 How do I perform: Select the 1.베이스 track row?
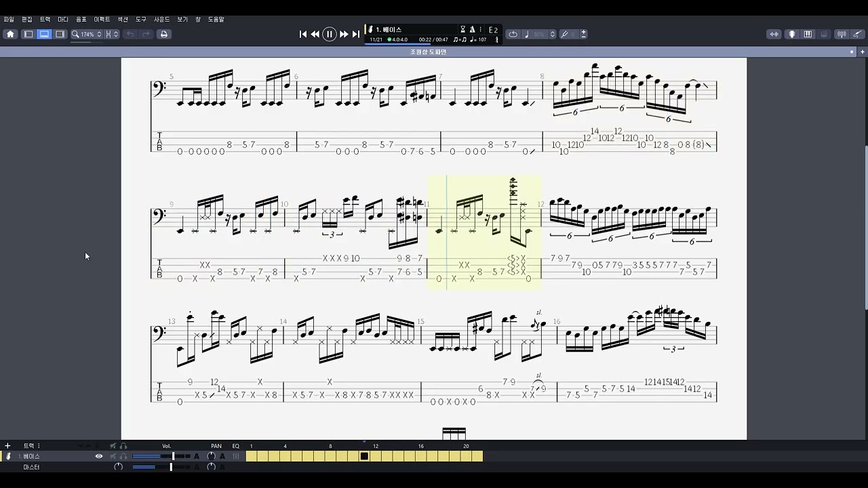[x=122, y=456]
